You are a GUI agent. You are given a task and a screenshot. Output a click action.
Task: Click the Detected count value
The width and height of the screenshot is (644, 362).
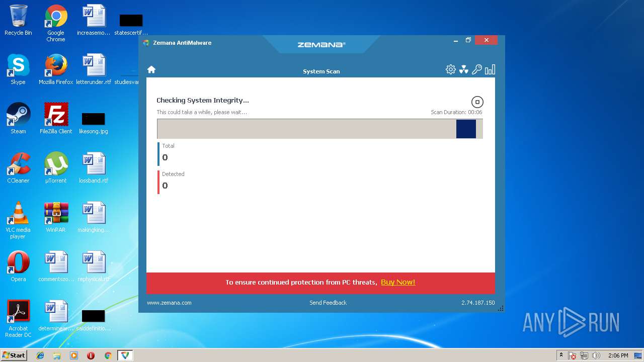click(165, 186)
